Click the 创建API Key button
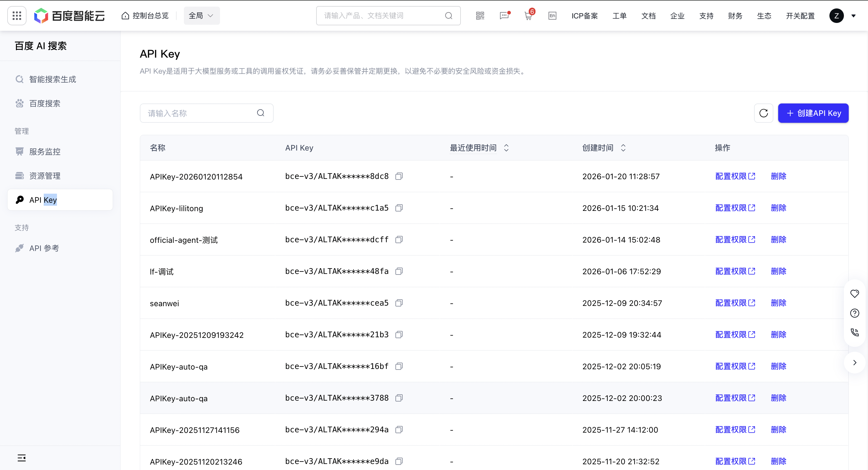The height and width of the screenshot is (470, 868). click(x=813, y=113)
